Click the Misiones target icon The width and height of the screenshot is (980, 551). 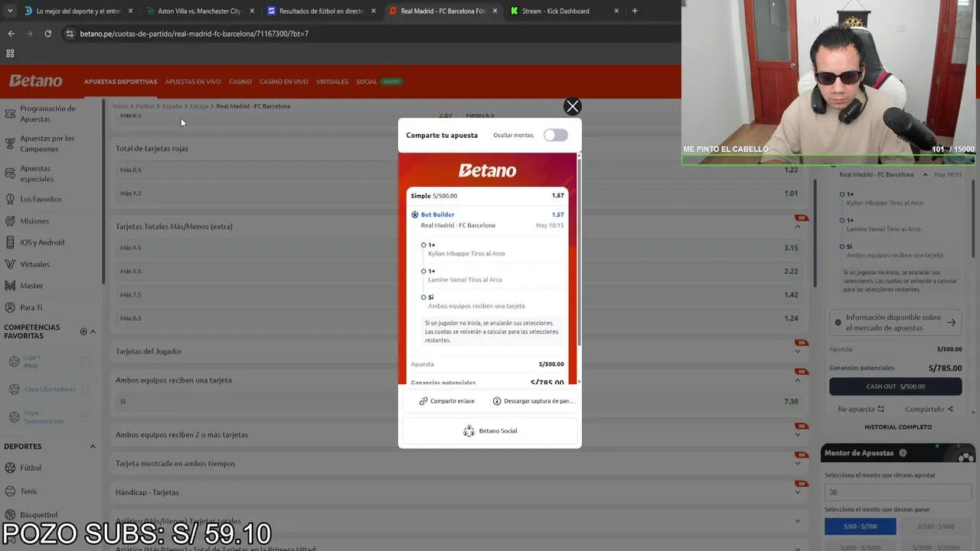tap(10, 221)
